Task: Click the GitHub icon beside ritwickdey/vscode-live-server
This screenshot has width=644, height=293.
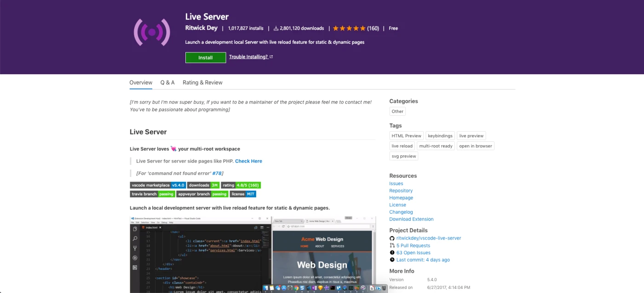Action: tap(392, 238)
